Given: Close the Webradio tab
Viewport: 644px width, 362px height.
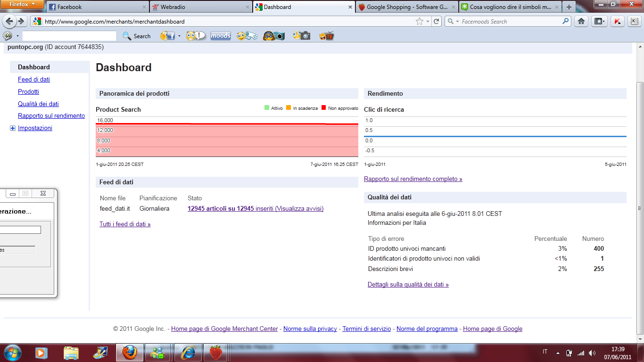Looking at the screenshot, I should tap(247, 7).
